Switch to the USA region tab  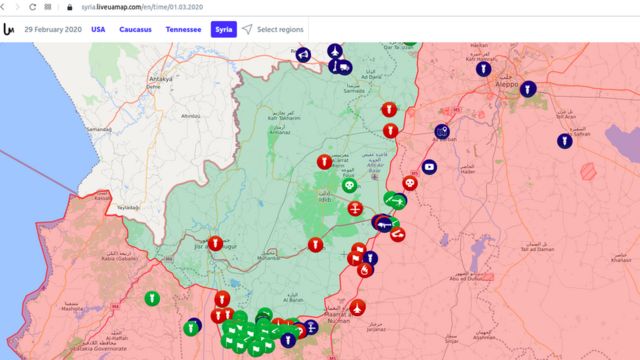pos(98,29)
